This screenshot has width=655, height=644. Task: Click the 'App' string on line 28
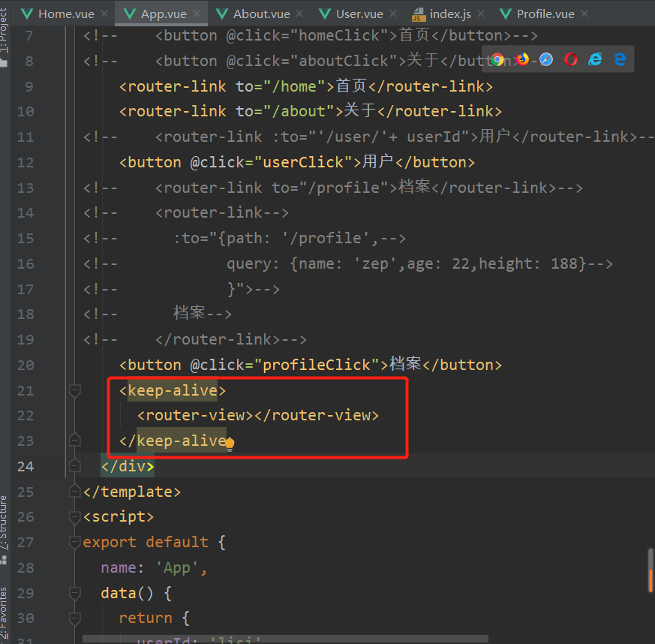[177, 568]
